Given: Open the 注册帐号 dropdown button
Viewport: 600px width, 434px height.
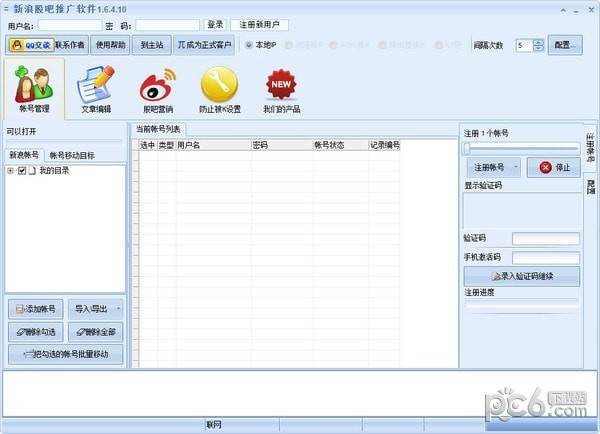Looking at the screenshot, I should coord(492,167).
